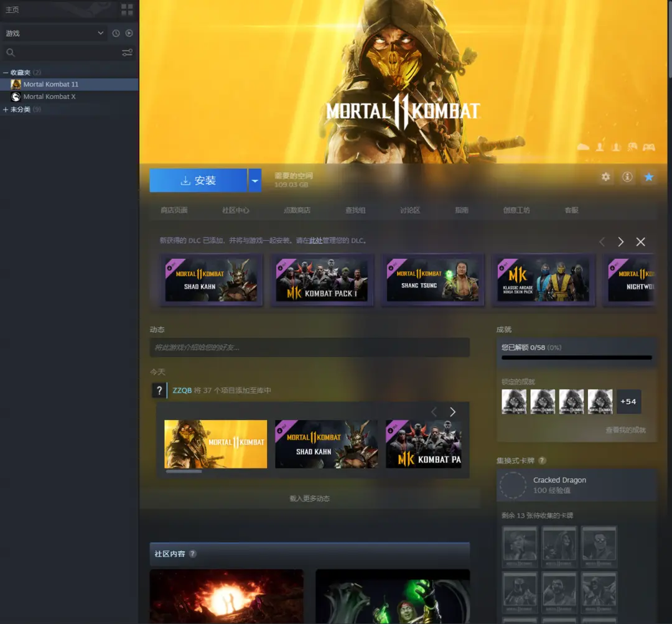Viewport: 672px width, 624px height.
Task: Toggle the blue favorite star
Action: click(649, 177)
